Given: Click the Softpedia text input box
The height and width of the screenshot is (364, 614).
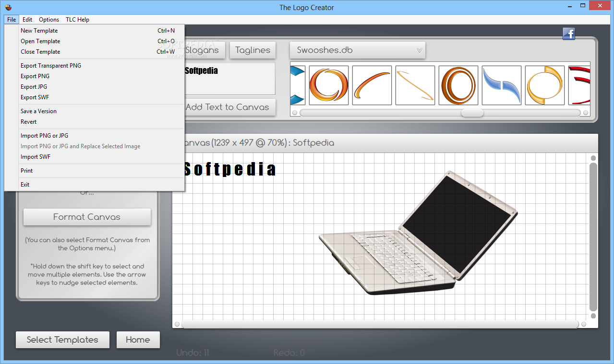Looking at the screenshot, I should pyautogui.click(x=229, y=79).
